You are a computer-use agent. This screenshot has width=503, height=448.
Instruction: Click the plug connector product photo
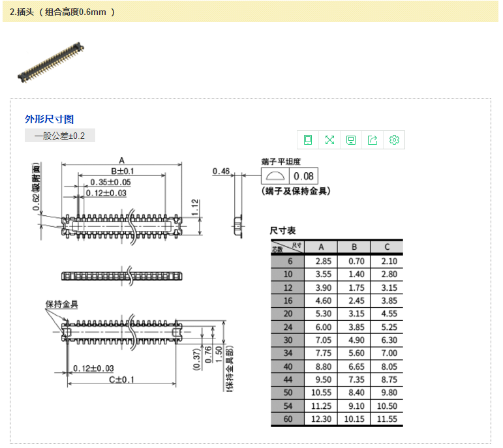(x=52, y=63)
